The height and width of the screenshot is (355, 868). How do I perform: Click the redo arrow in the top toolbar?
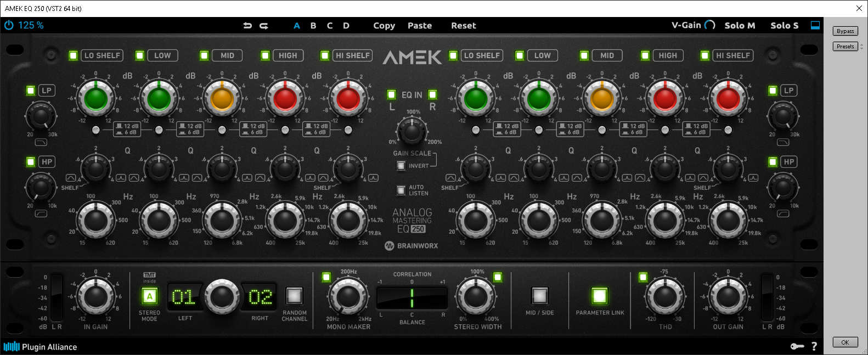tap(264, 25)
